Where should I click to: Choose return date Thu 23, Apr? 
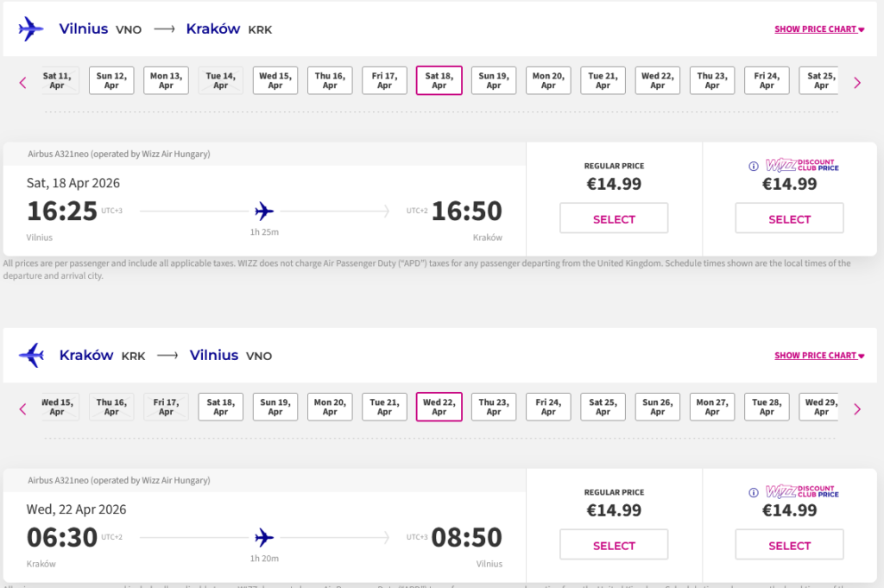pos(494,407)
